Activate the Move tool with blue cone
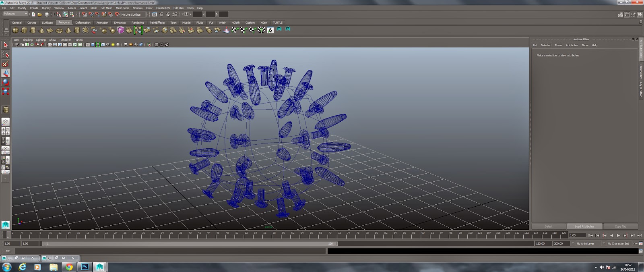The height and width of the screenshot is (272, 644). (6, 73)
